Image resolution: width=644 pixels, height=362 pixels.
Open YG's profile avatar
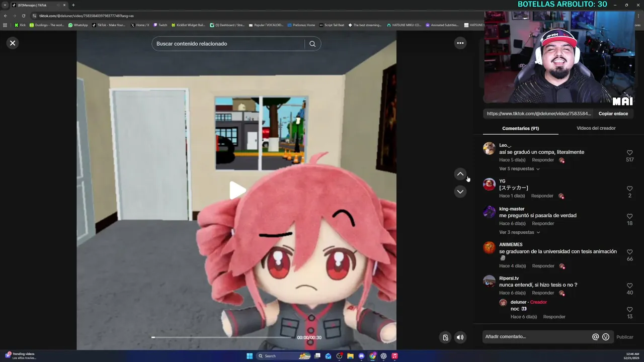[489, 184]
